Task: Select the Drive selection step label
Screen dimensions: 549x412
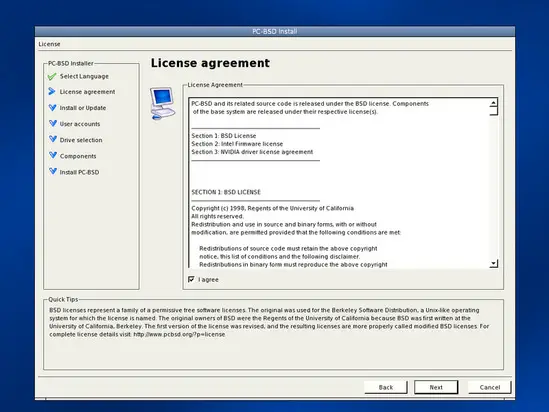Action: pyautogui.click(x=81, y=140)
